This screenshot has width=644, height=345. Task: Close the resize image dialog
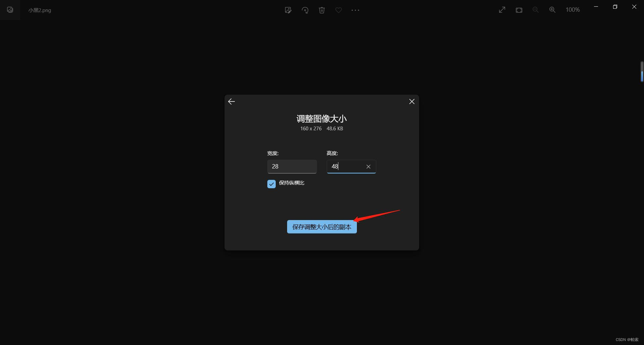(412, 101)
